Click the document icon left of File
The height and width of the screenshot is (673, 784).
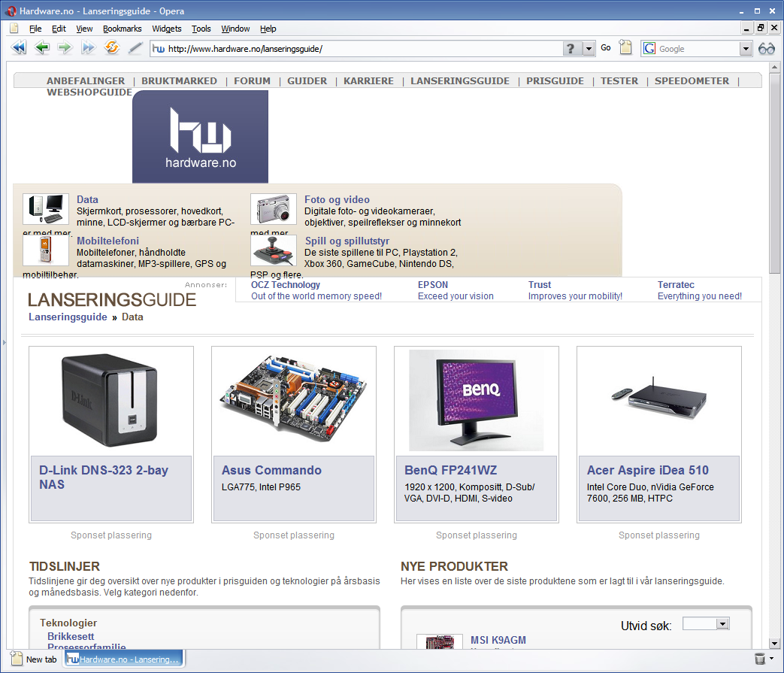point(14,29)
